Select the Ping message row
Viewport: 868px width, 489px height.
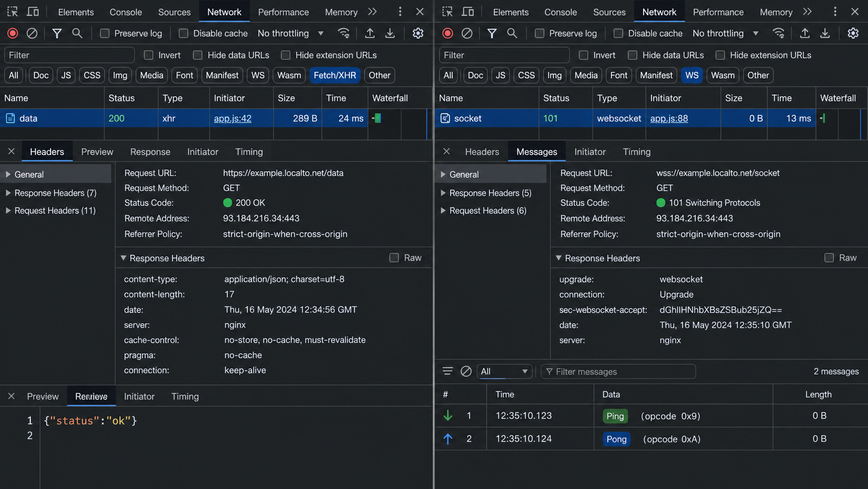[651, 416]
